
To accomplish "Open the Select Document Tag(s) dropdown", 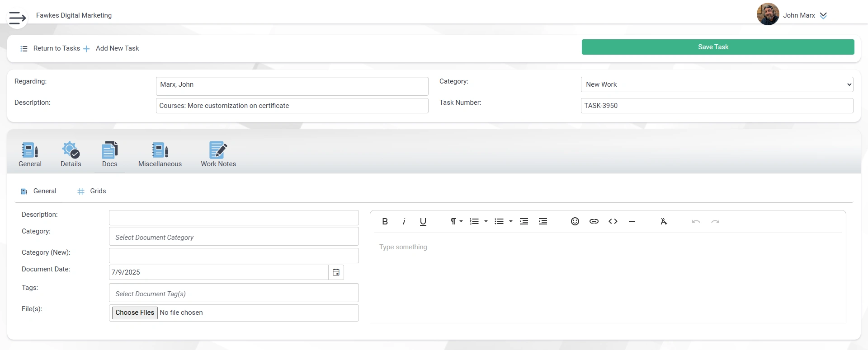I will pos(234,293).
